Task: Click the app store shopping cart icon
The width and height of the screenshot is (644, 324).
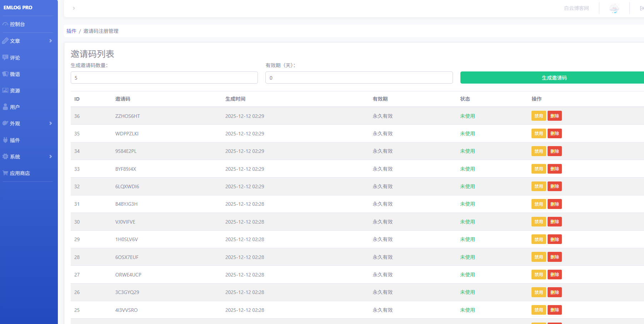Action: click(x=5, y=173)
